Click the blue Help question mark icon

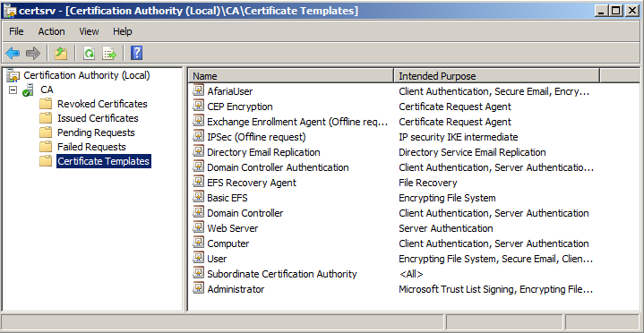point(136,53)
